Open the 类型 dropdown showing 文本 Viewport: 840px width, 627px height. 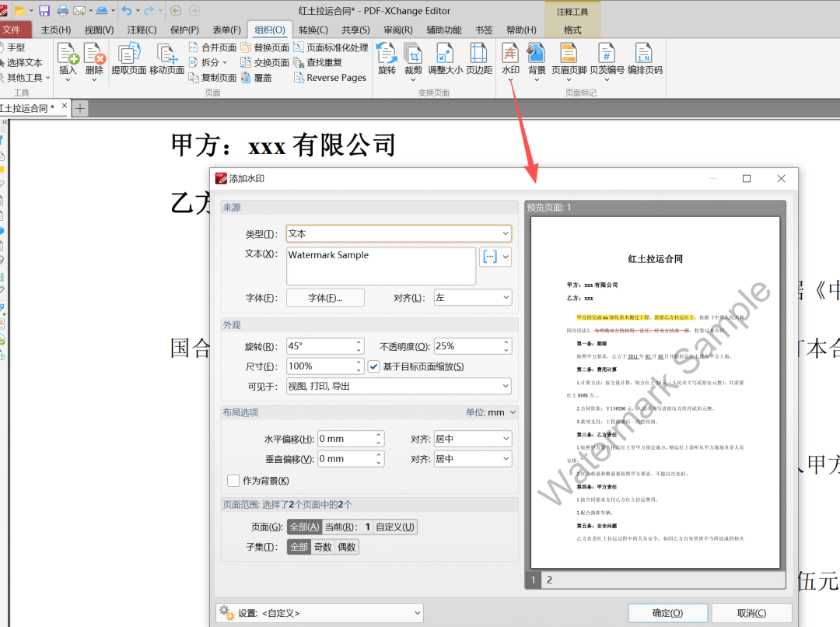[x=398, y=233]
